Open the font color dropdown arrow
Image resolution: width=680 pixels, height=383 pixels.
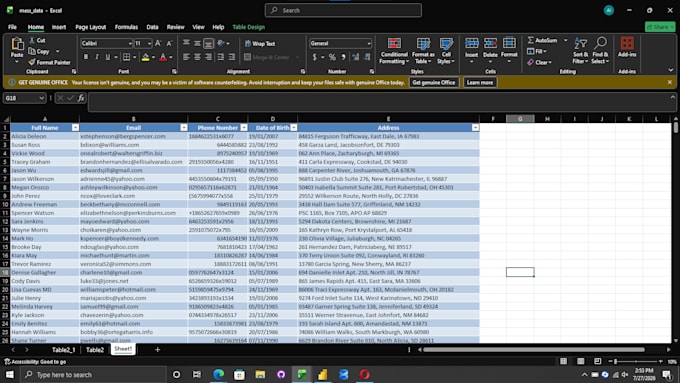pyautogui.click(x=171, y=57)
